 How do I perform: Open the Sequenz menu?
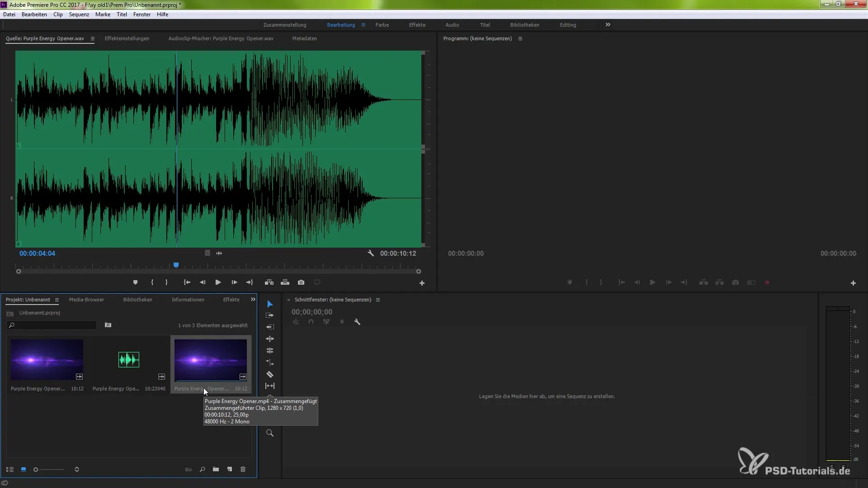pos(79,14)
